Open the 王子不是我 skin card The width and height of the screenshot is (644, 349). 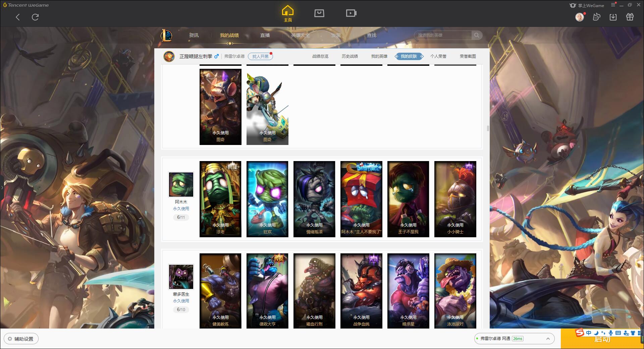coord(408,199)
